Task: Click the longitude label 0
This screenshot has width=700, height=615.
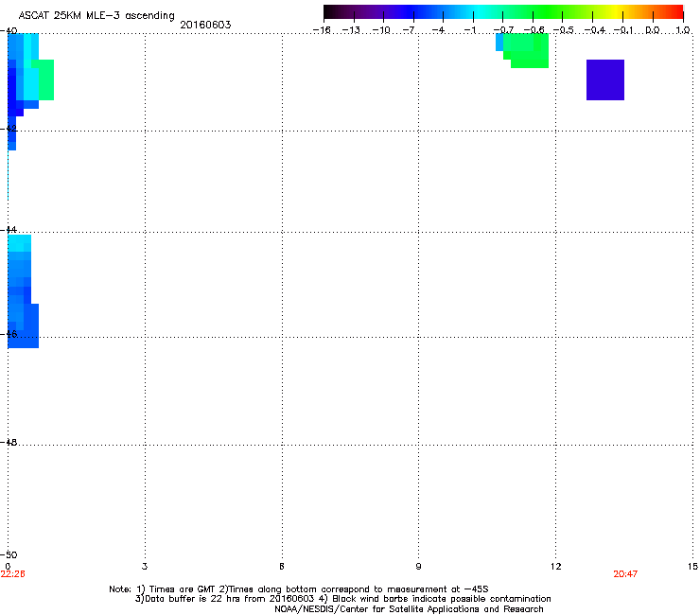Action: click(8, 567)
